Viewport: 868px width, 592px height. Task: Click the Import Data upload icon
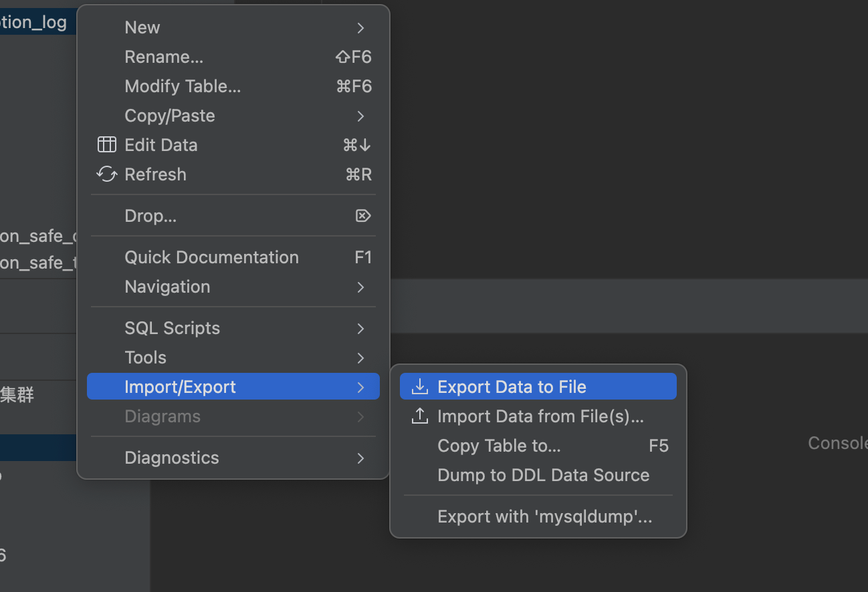[419, 416]
